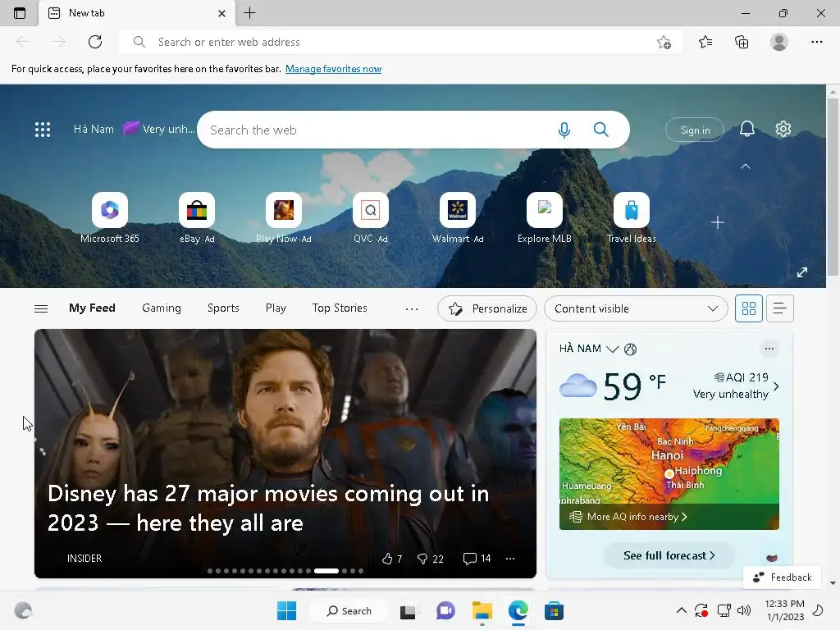Screen dimensions: 840x630
Task: Open Microsoft Store from taskbar
Action: pyautogui.click(x=554, y=610)
